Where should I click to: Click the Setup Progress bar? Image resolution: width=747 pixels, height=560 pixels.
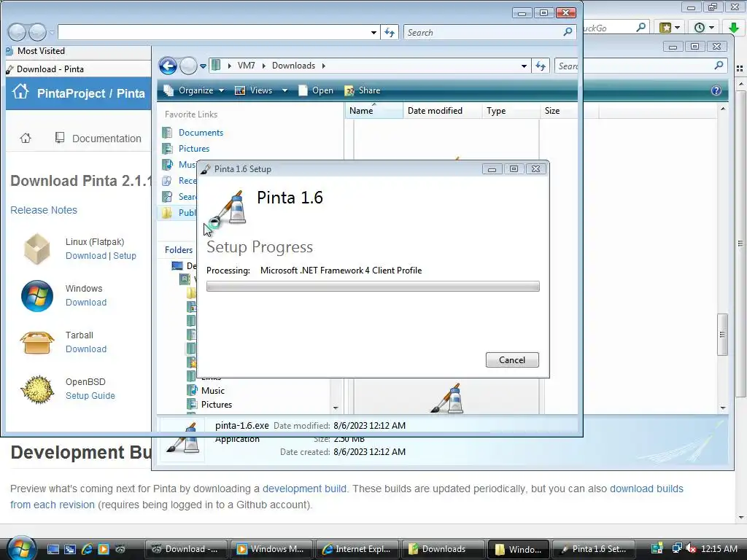point(373,286)
